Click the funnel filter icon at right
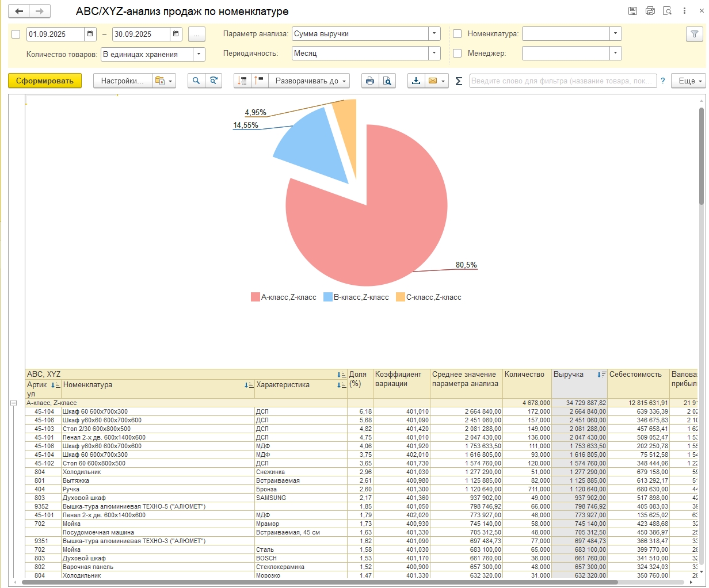The width and height of the screenshot is (709, 588). [695, 34]
